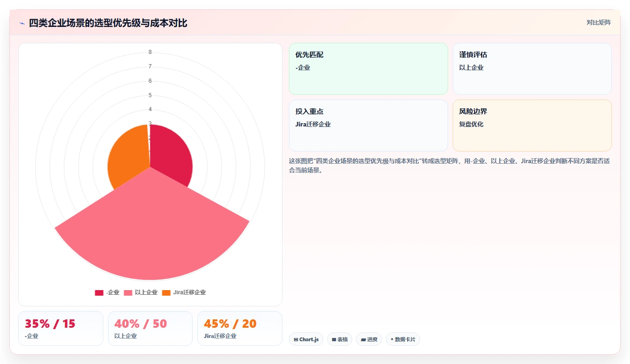This screenshot has height=364, width=630.
Task: Click the crimson -企业 legend swatch
Action: click(99, 293)
